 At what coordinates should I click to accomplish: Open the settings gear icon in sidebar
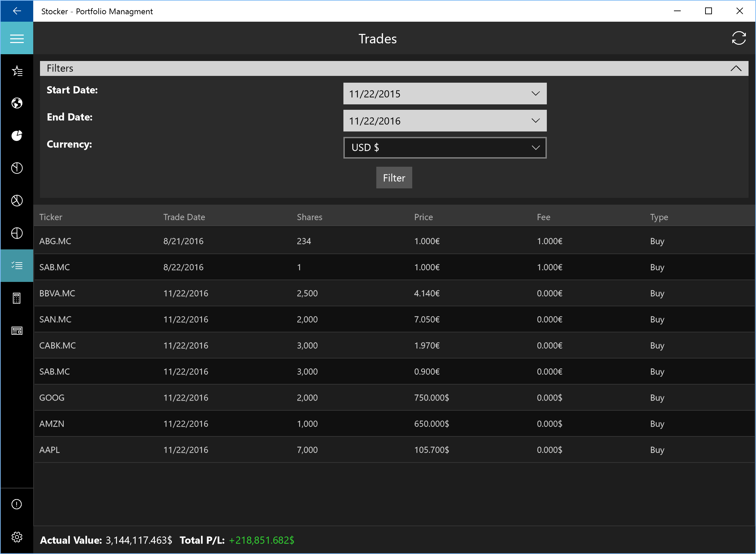point(17,537)
